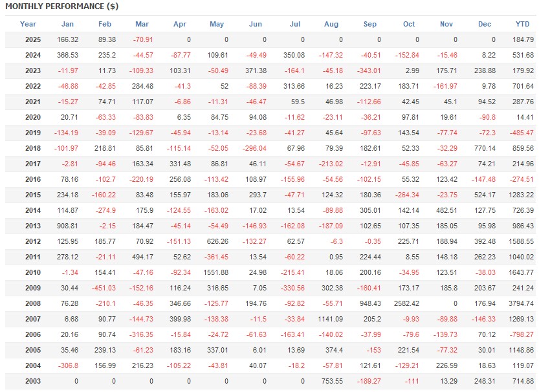This screenshot has height=392, width=539.
Task: Click the Year column header
Action: pyautogui.click(x=28, y=24)
